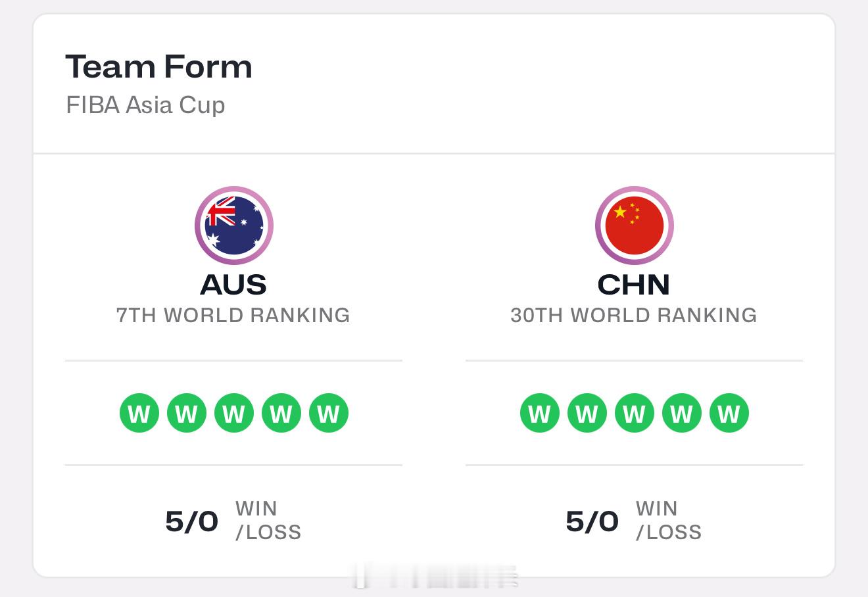Select Australia's first W result badge
This screenshot has width=868, height=597.
tap(139, 413)
